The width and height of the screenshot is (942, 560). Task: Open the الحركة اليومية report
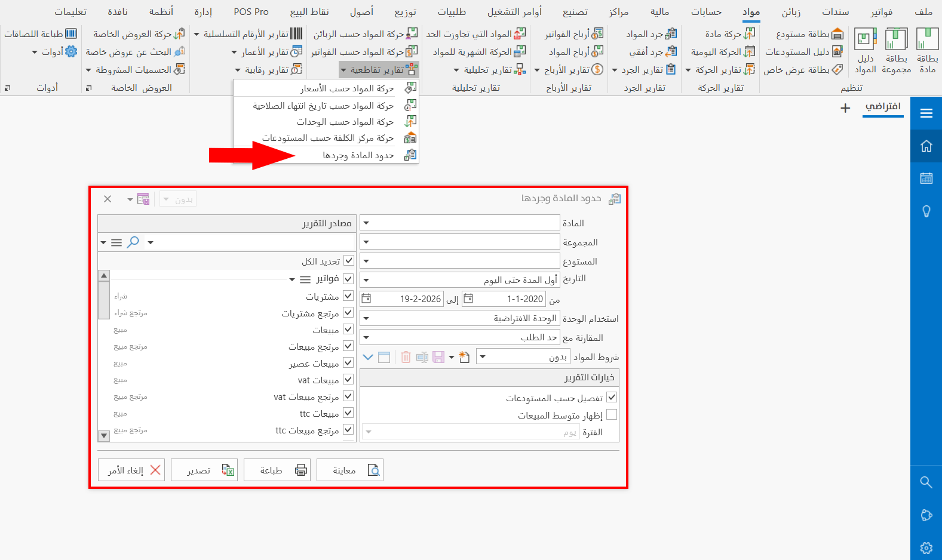pos(723,52)
